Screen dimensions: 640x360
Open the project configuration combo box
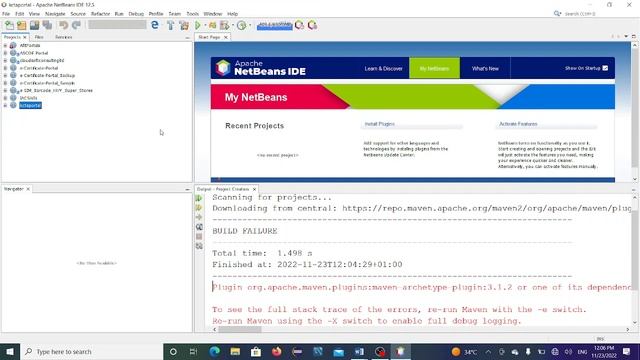(117, 25)
